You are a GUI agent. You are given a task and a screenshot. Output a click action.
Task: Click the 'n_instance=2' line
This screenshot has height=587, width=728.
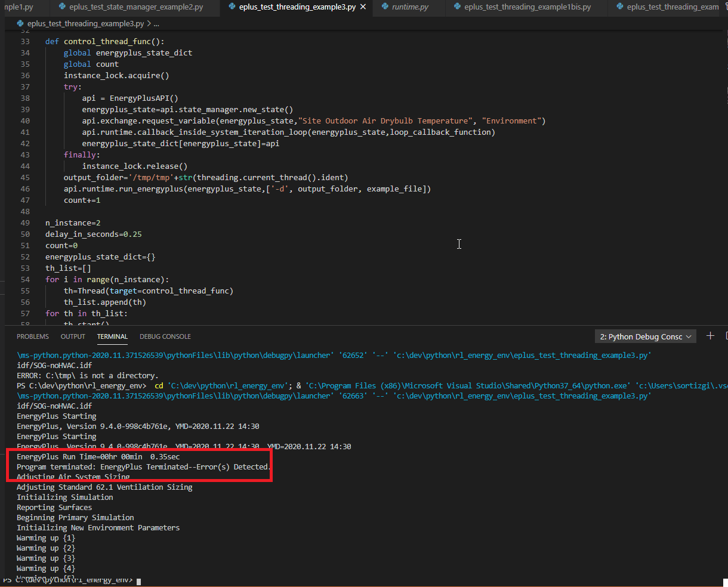73,223
